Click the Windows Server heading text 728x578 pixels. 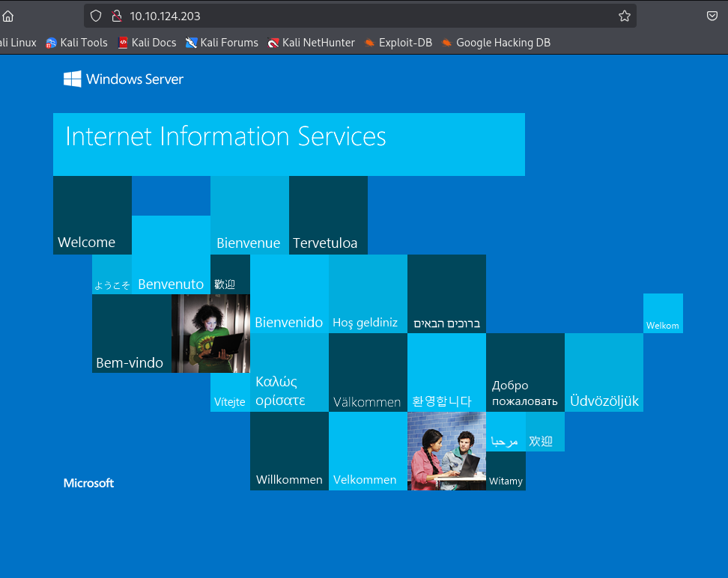click(x=135, y=79)
